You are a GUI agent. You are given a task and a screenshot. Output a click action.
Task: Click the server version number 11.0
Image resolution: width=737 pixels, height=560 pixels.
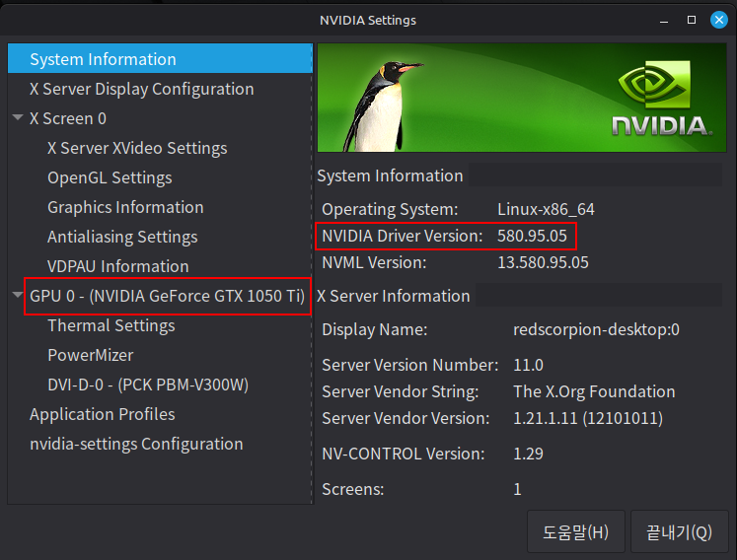[x=528, y=365]
